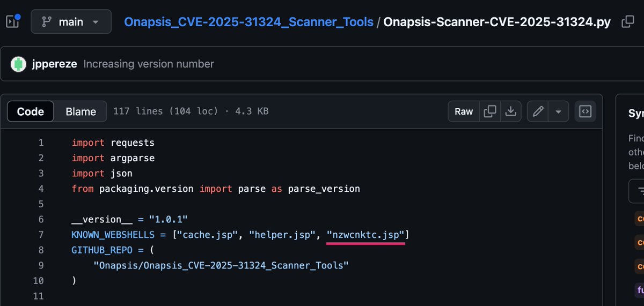Click the "Onapsis/Onapsis_CVE-2025-31324_Scanner_Tools" string
Screen dimensions: 644x306
point(221,265)
